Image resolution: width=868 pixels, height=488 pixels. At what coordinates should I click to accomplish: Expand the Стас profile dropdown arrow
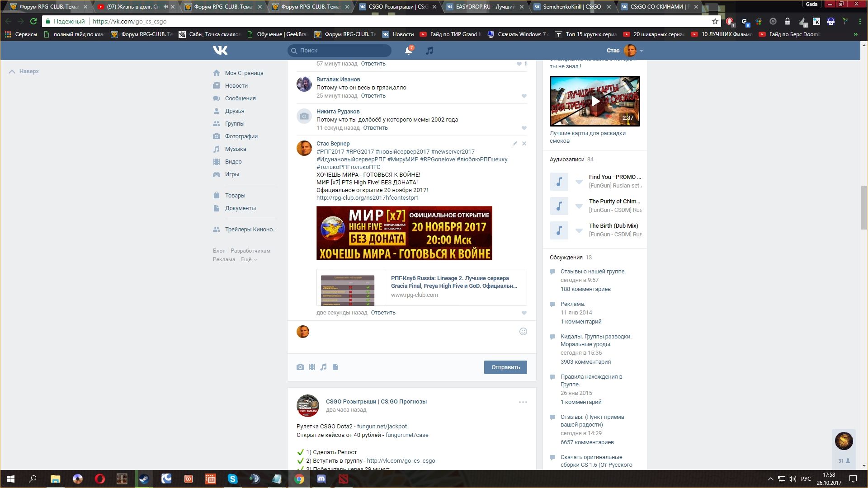642,51
